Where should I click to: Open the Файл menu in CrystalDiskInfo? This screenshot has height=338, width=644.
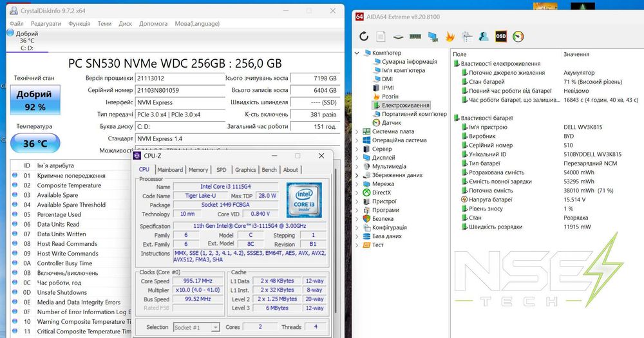17,23
